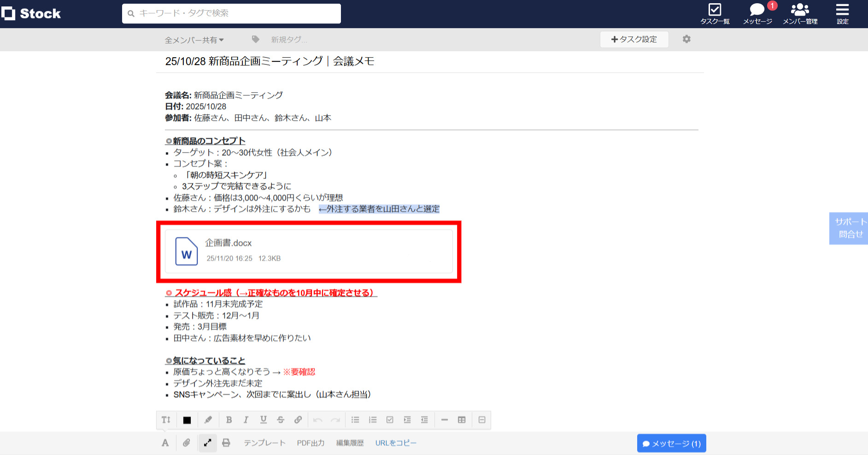Screen dimensions: 868x455
Task: Open the テンプレート menu
Action: 264,443
